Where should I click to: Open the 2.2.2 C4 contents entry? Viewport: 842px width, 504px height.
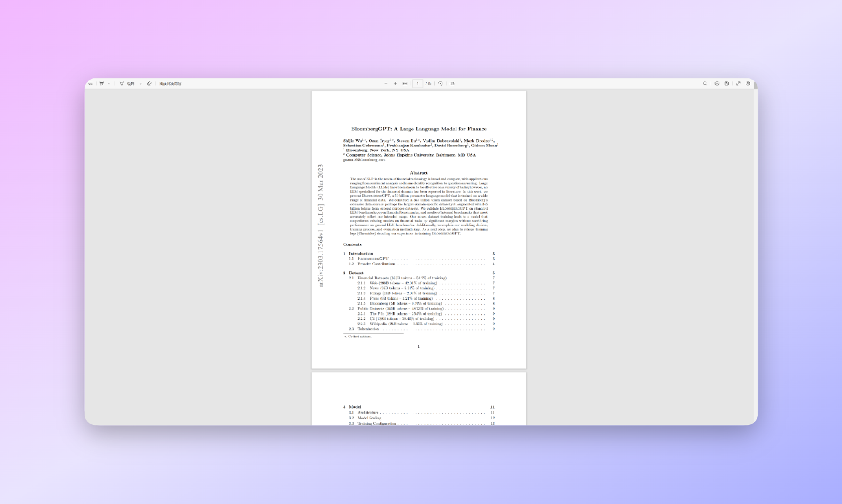click(x=426, y=319)
